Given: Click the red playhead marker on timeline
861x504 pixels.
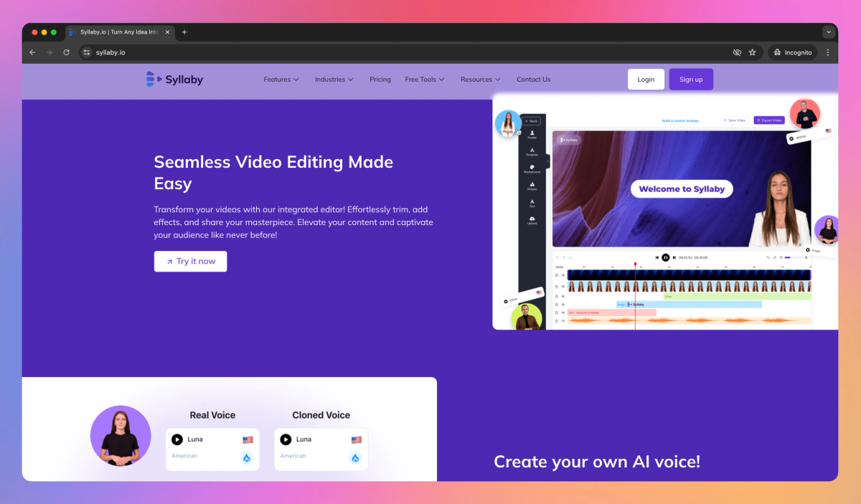Looking at the screenshot, I should (x=635, y=265).
